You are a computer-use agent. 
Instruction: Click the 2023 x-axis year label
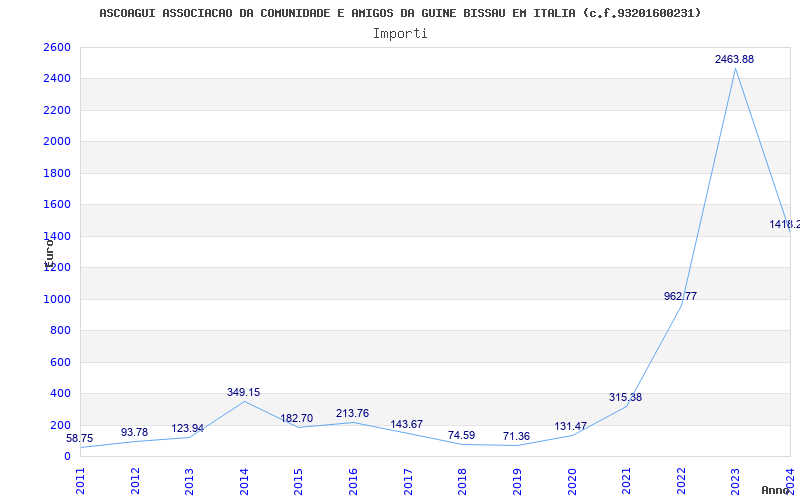[x=735, y=480]
